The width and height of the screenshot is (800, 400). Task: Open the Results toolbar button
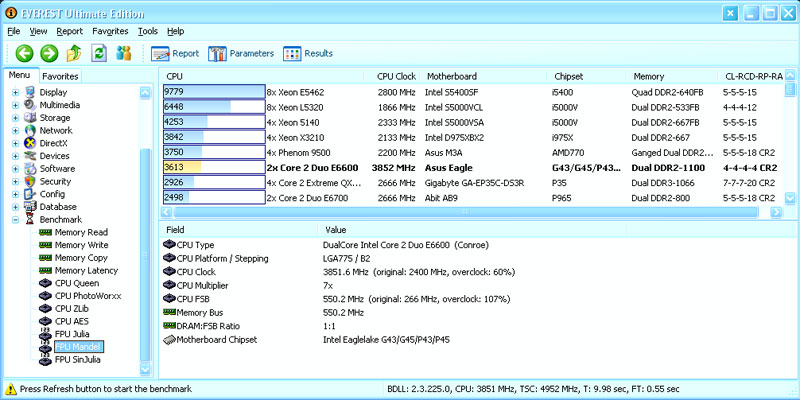(x=308, y=54)
